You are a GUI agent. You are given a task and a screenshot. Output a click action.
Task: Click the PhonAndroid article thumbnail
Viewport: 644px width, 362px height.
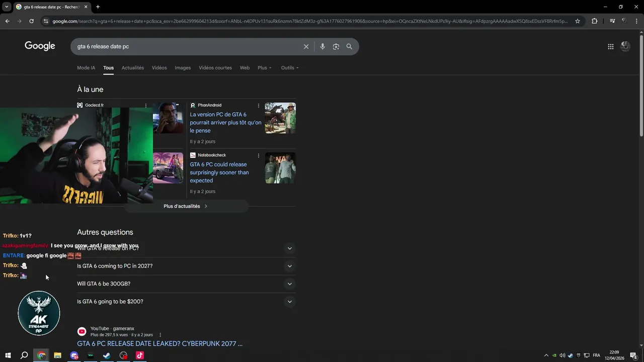[280, 118]
